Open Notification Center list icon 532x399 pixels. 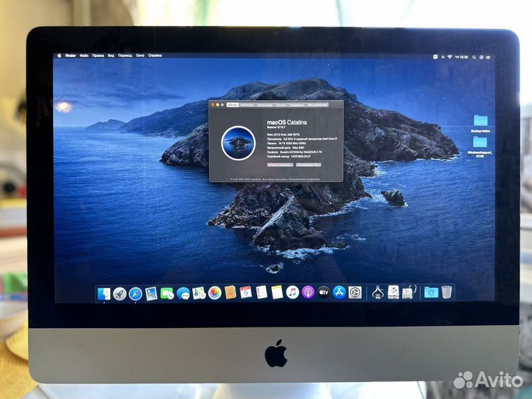tap(488, 57)
